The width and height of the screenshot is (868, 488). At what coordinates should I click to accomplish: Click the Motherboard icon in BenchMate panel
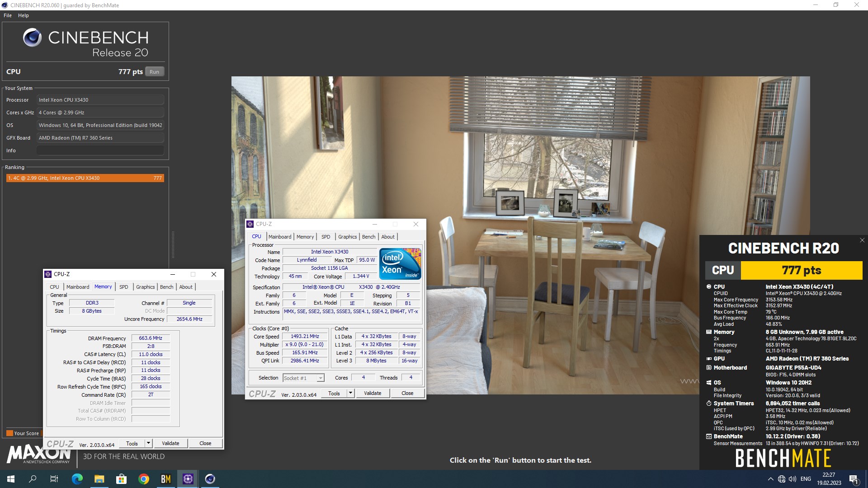tap(708, 368)
